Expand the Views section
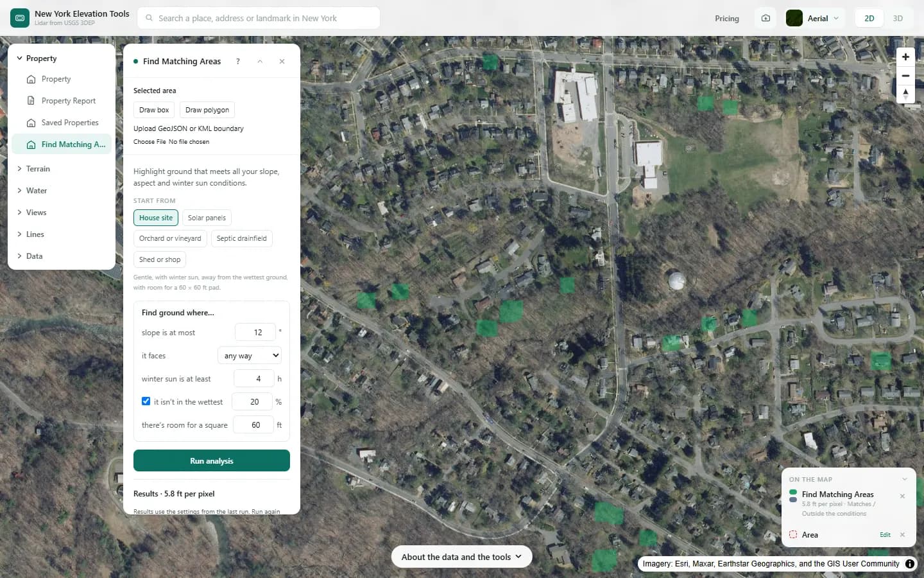This screenshot has height=578, width=924. click(x=62, y=213)
